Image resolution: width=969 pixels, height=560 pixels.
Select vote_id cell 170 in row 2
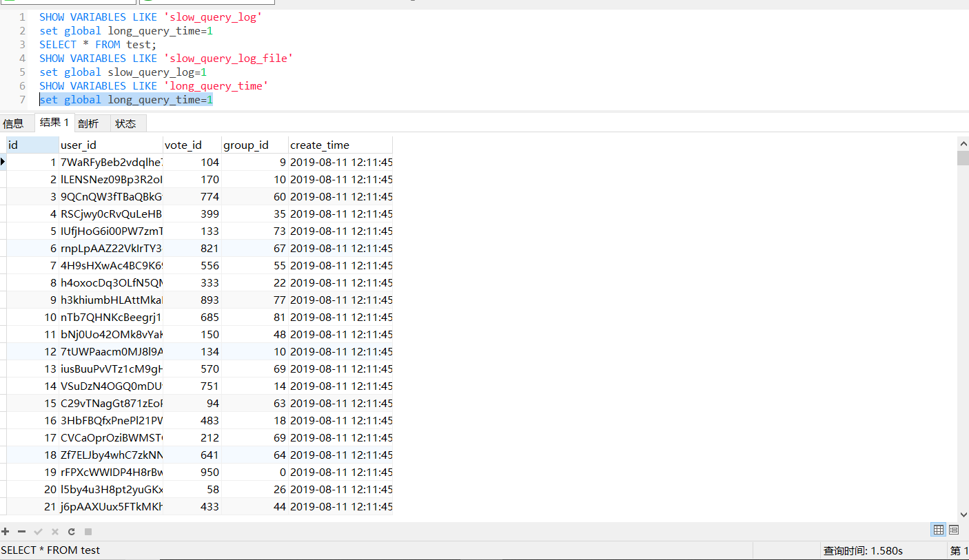(x=192, y=180)
